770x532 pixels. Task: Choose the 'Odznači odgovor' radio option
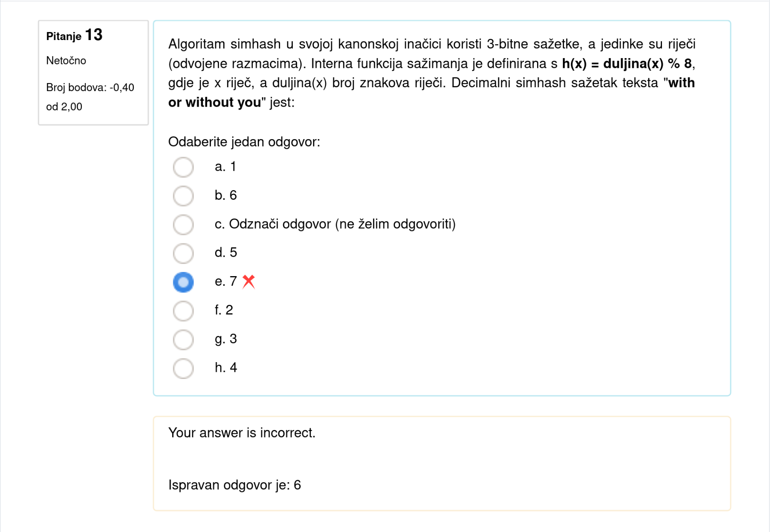pyautogui.click(x=183, y=224)
